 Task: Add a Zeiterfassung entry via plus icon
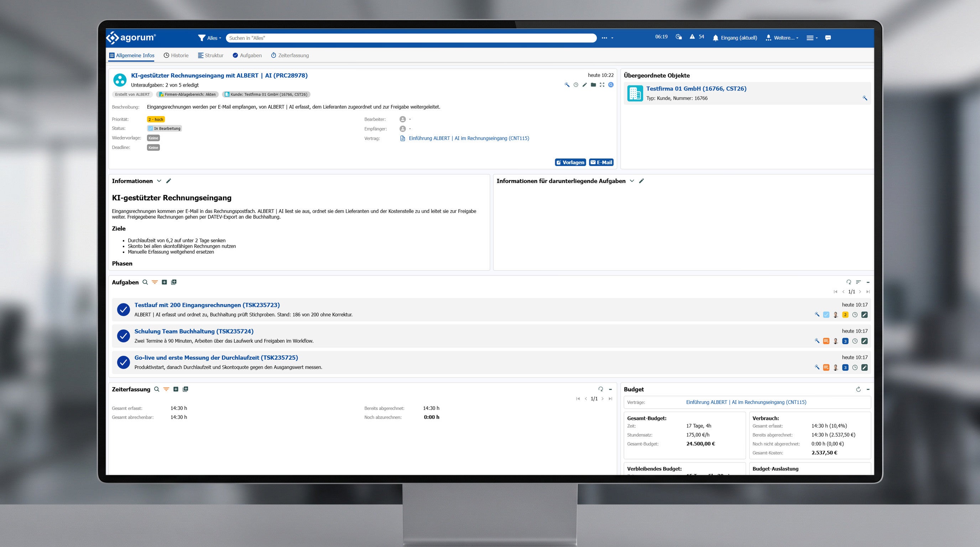pos(176,389)
